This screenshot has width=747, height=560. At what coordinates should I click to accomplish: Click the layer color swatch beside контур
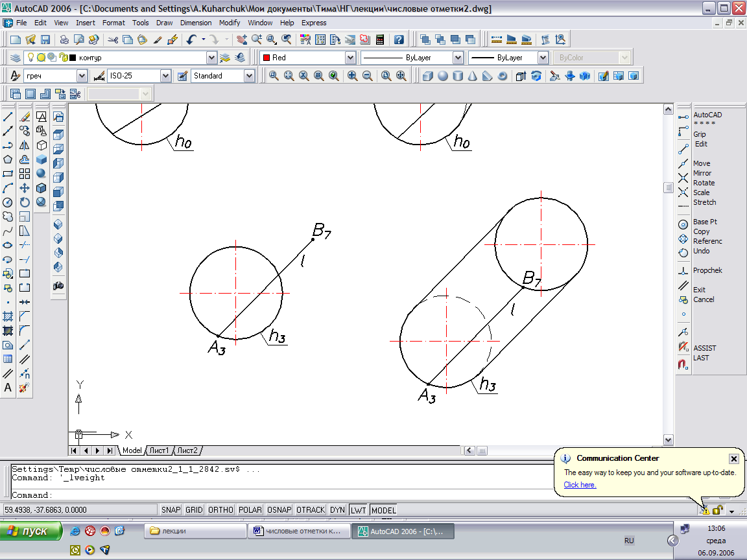(x=73, y=58)
